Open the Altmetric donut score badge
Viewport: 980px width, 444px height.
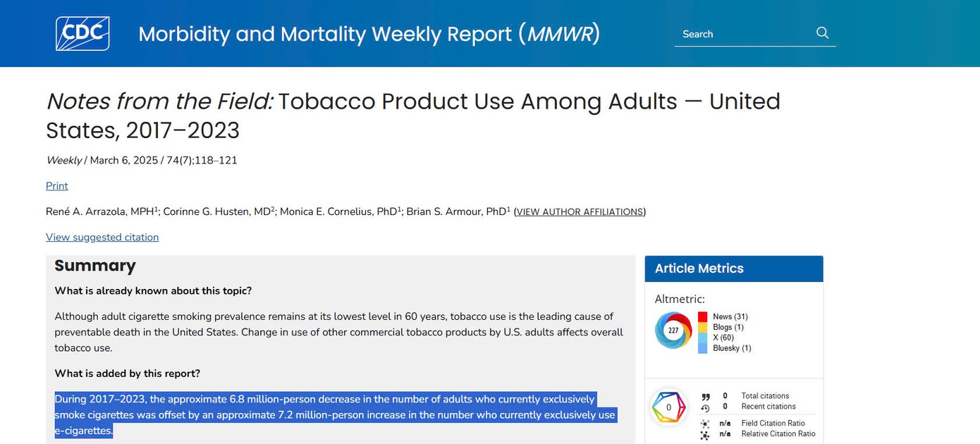[x=673, y=330]
